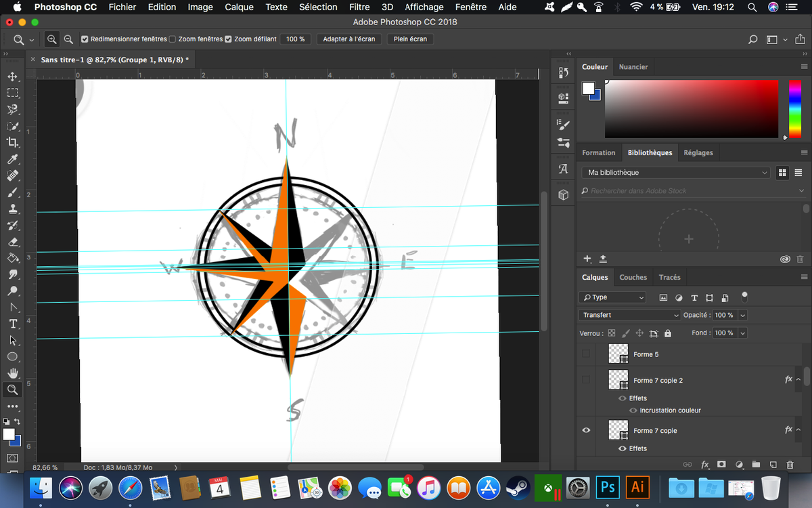Open the 3D panel cube icon
The image size is (812, 508).
click(563, 195)
